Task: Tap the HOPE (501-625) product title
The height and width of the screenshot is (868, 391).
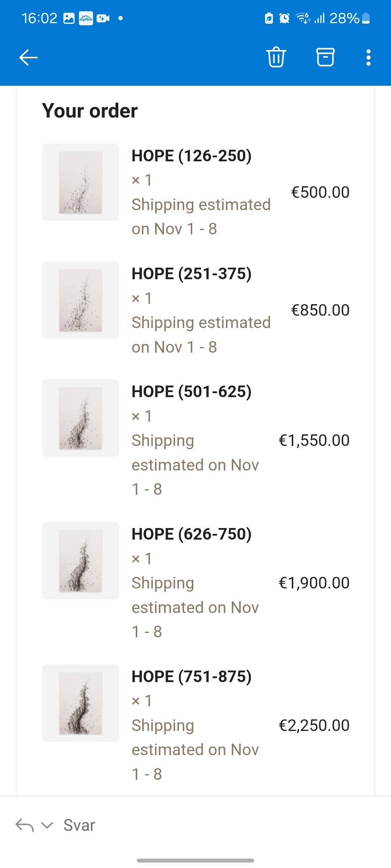Action: [x=192, y=392]
